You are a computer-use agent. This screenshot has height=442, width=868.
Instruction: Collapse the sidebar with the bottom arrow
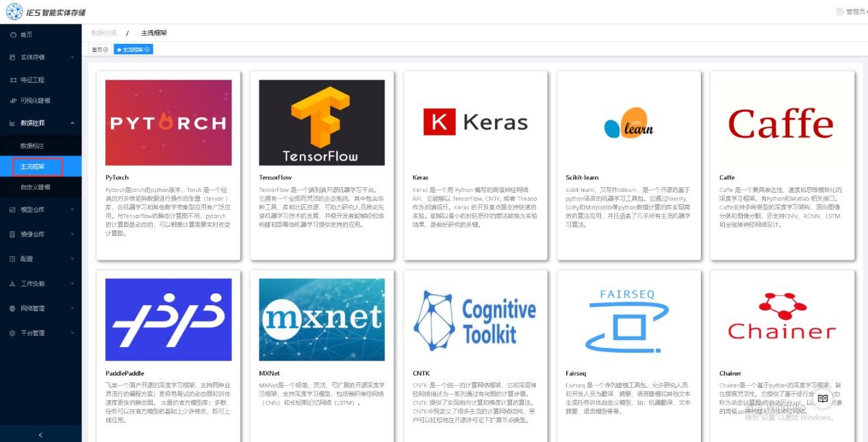tap(40, 434)
